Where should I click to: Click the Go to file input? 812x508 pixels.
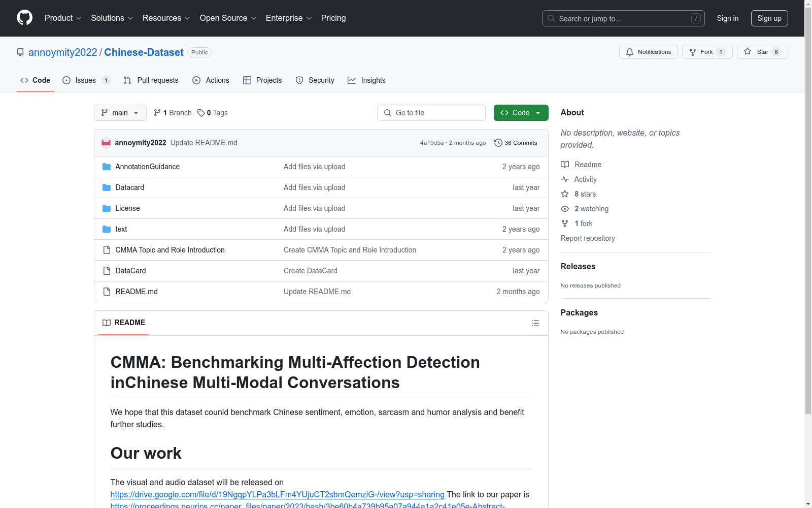pos(431,113)
